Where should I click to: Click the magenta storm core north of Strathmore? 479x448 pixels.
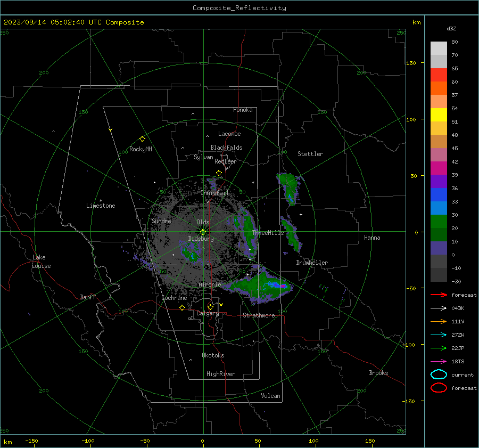[x=283, y=286]
